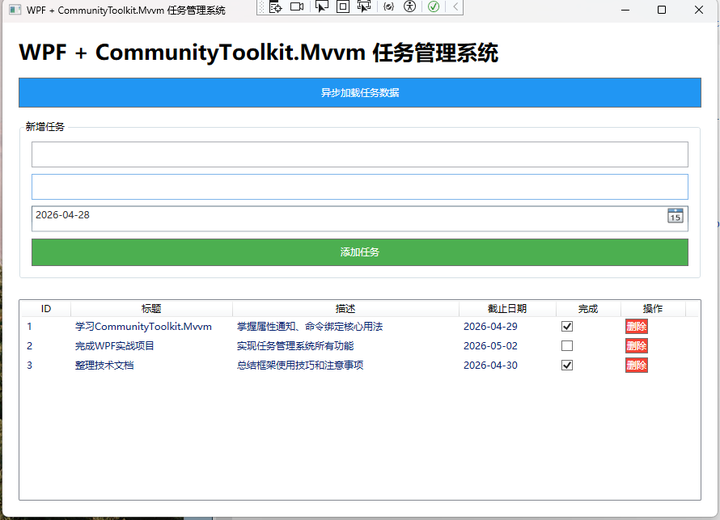
Task: Minimize the task manager window
Action: (625, 10)
